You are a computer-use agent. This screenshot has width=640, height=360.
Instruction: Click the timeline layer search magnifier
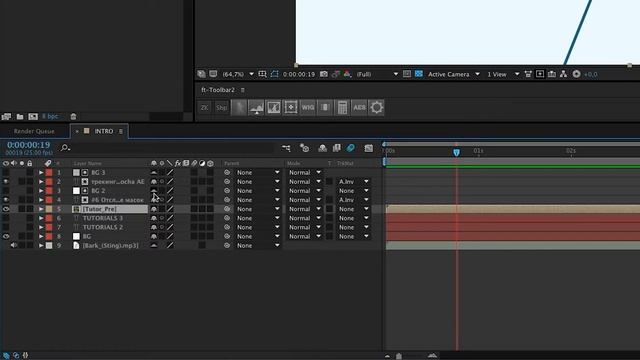click(65, 148)
